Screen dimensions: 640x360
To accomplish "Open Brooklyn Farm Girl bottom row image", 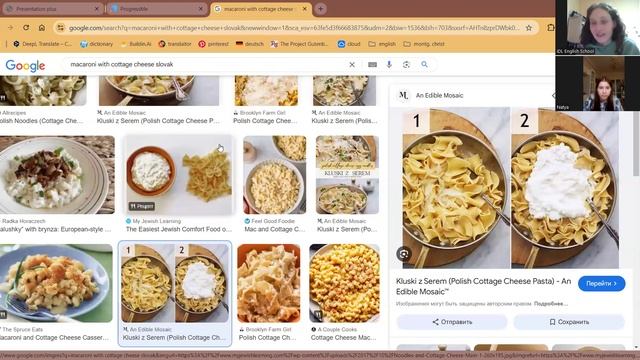I will point(269,283).
